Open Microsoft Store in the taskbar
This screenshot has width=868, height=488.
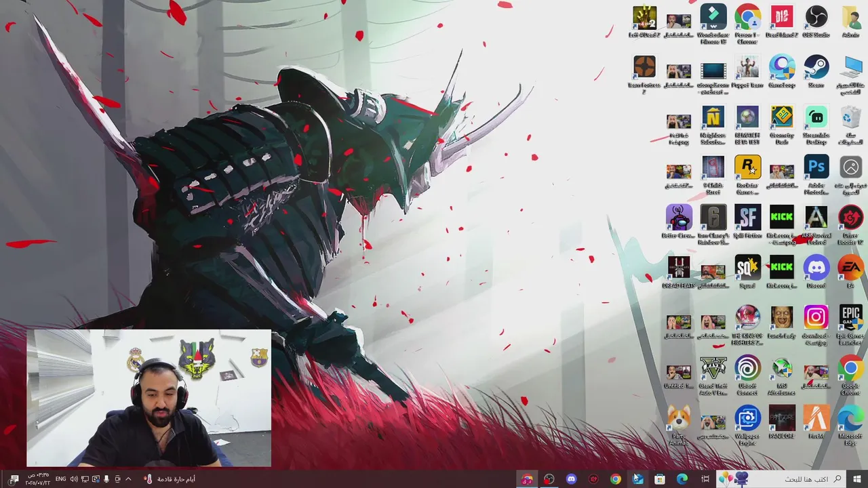coord(660,479)
